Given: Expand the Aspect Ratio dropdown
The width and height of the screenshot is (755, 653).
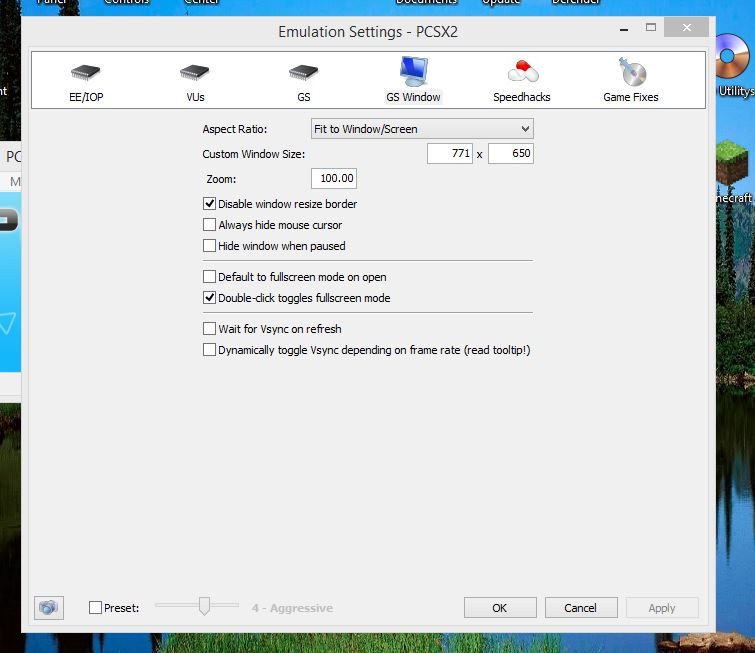Looking at the screenshot, I should coord(422,129).
